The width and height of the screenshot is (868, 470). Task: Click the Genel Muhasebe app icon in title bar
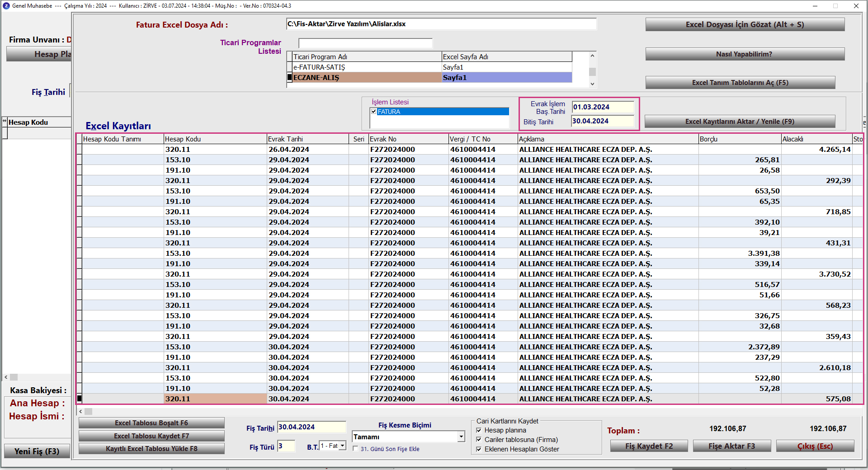pyautogui.click(x=6, y=6)
